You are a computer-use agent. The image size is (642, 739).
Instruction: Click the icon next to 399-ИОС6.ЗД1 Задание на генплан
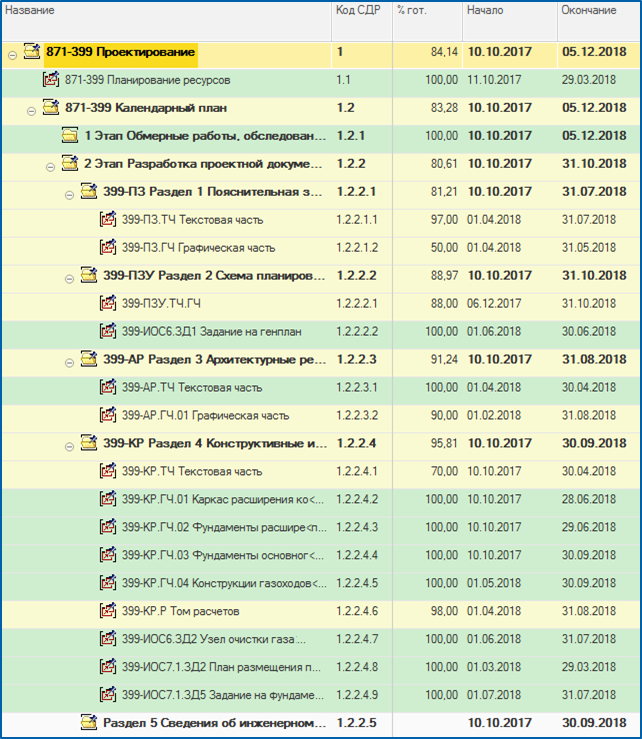(x=108, y=331)
